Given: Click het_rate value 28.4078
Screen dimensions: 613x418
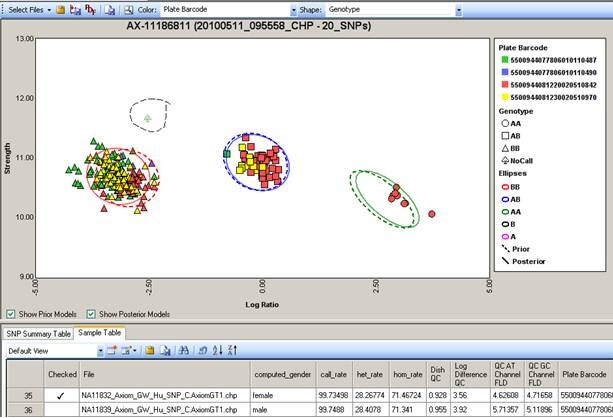Looking at the screenshot, I should (x=369, y=410).
